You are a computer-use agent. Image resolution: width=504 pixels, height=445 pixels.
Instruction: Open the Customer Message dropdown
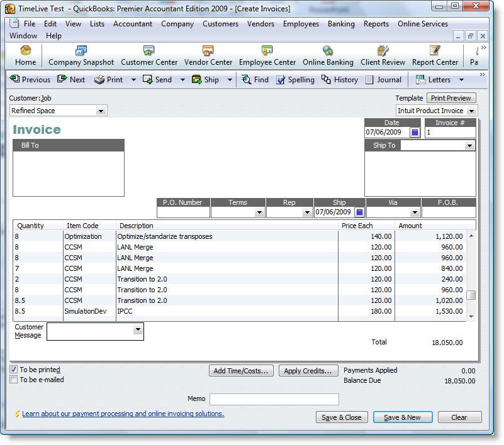click(x=138, y=329)
